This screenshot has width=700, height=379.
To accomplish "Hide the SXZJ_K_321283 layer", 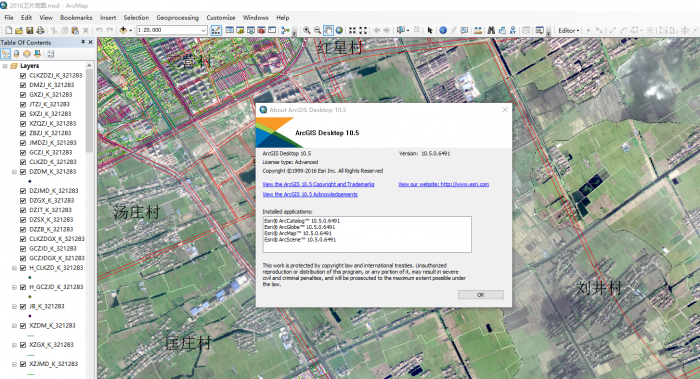I will click(23, 114).
